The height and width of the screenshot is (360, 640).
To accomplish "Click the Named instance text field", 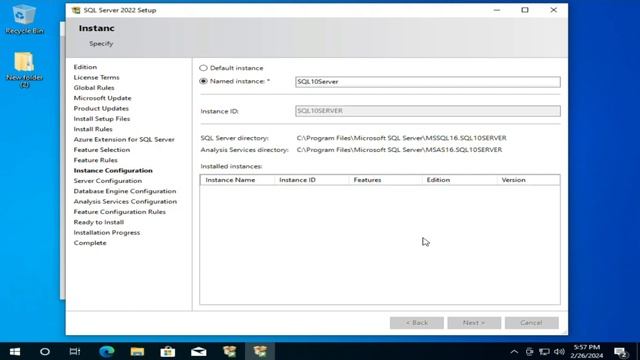I will tap(428, 82).
